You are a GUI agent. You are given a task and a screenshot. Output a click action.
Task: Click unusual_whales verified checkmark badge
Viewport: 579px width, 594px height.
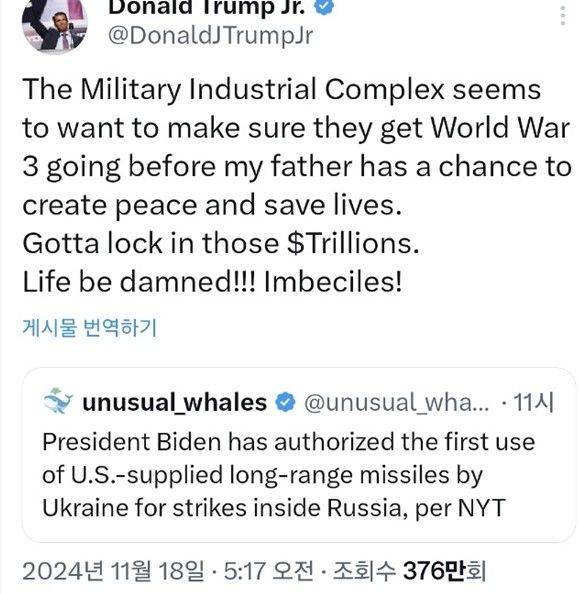coord(285,402)
